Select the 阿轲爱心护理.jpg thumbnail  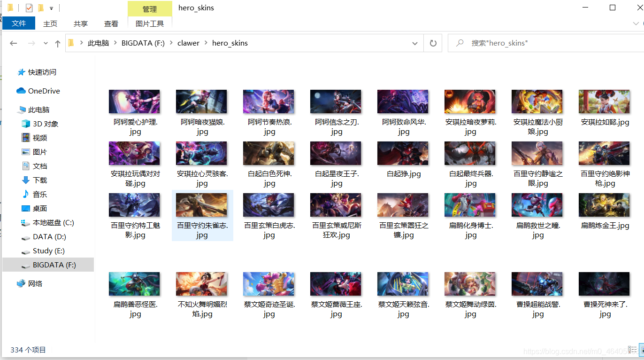(x=134, y=102)
